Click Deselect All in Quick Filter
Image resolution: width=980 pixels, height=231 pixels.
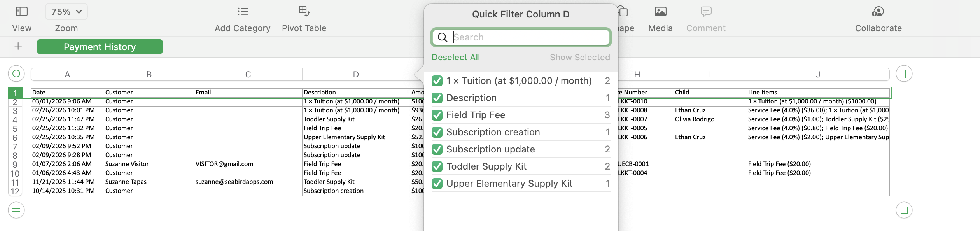456,58
